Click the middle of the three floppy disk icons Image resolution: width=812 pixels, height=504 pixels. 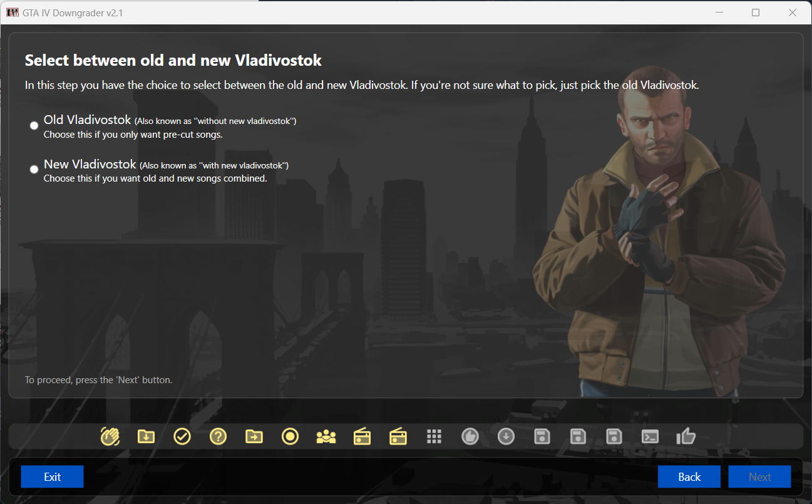[x=578, y=436]
